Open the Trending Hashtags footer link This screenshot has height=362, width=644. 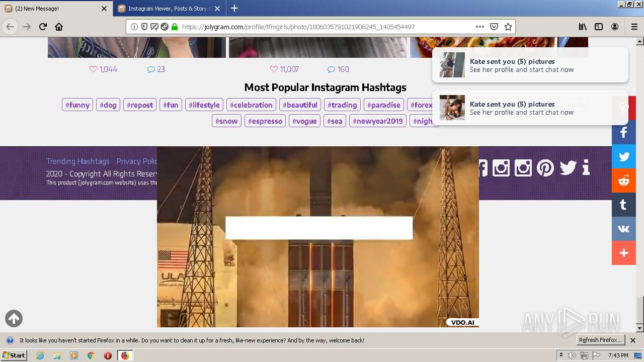(x=77, y=161)
